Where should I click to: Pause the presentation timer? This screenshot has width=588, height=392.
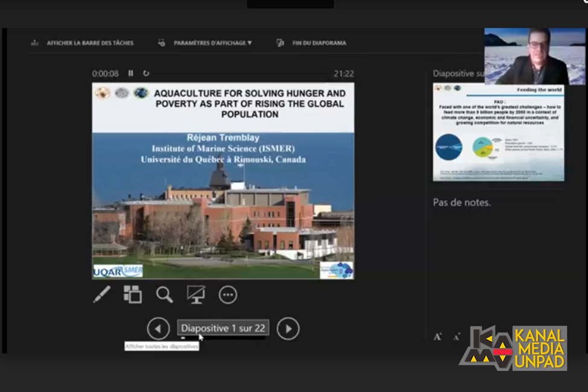131,74
